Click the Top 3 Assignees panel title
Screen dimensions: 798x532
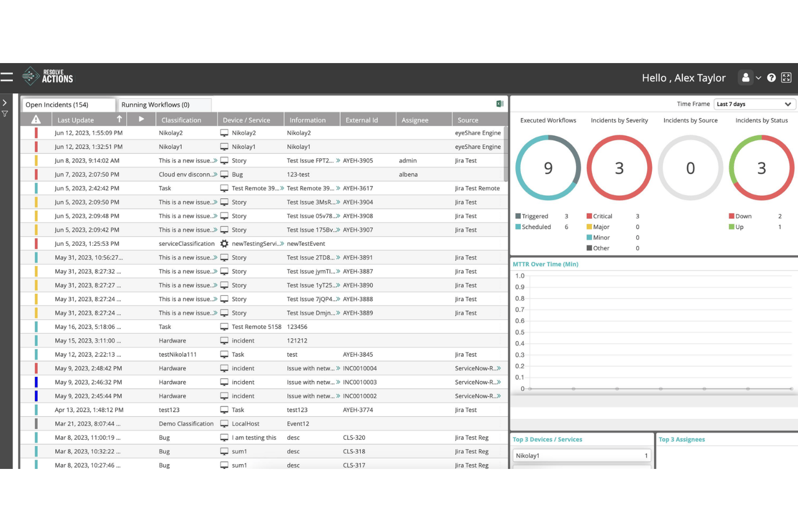click(682, 439)
